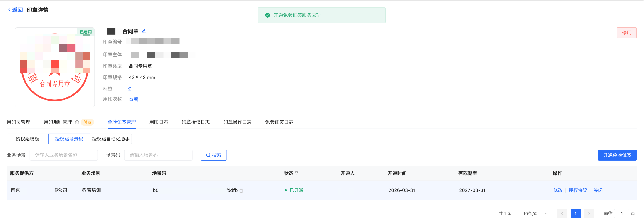Click the 已启用 status badge on seal
This screenshot has height=223, width=644.
[86, 32]
